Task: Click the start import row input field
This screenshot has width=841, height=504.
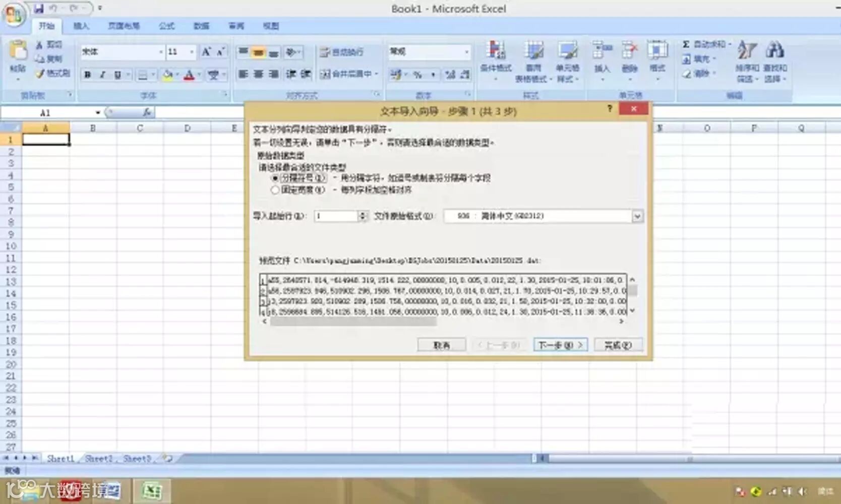Action: pos(336,216)
